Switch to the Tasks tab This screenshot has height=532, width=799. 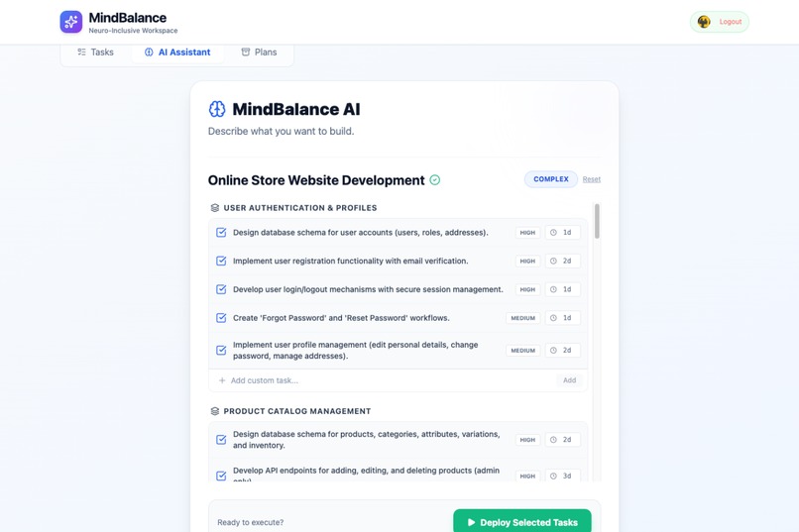[95, 52]
